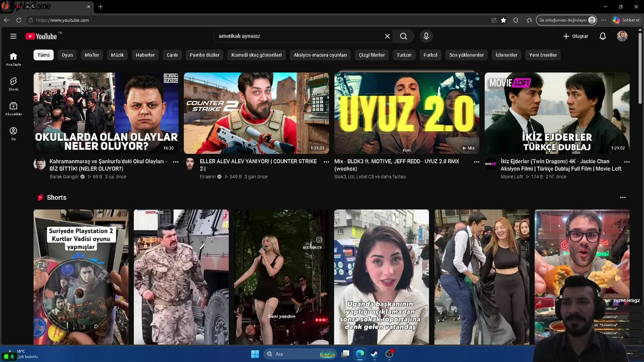Screen dimensions: 644x362
Task: Open Uganda başkanının short video
Action: tap(381, 277)
